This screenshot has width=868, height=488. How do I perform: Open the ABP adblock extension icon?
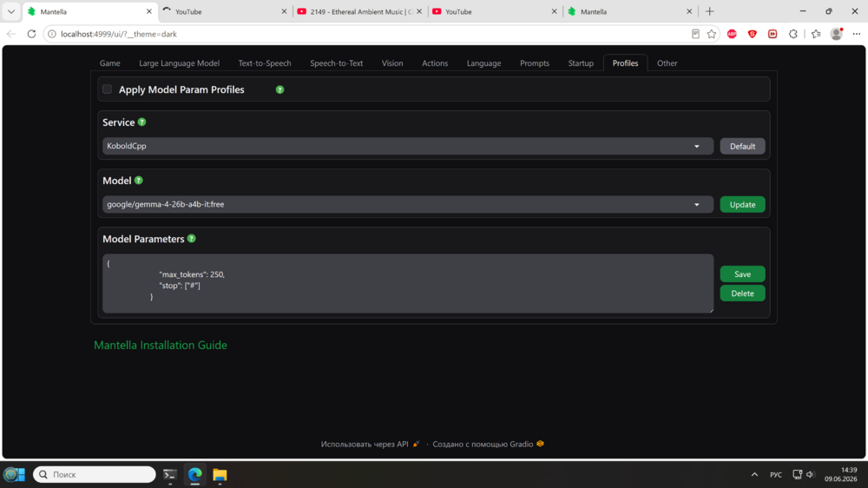click(732, 34)
